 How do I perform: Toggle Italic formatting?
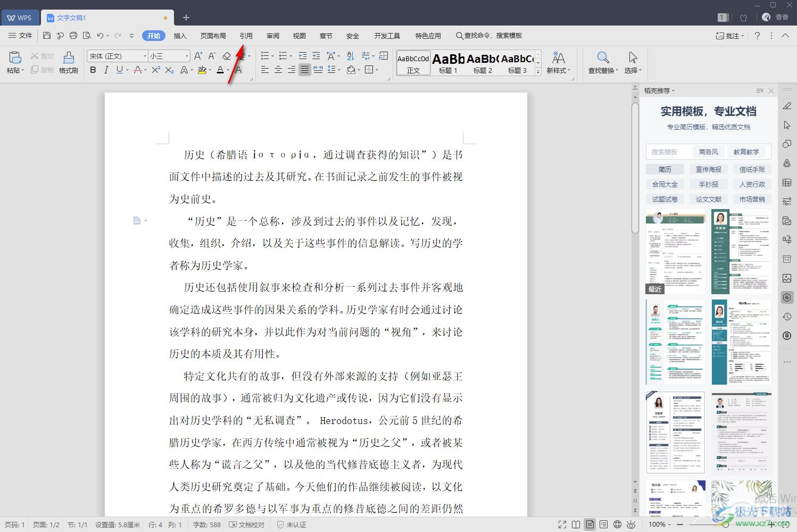tap(106, 70)
